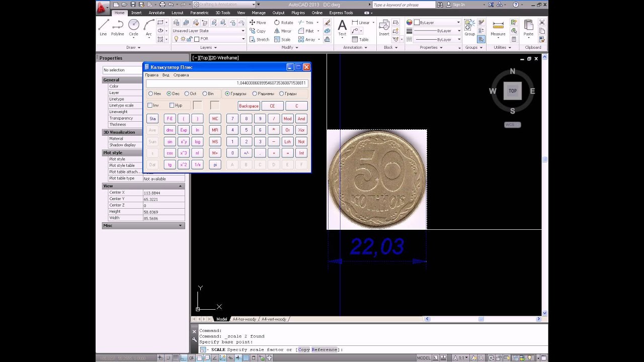The image size is (644, 362).
Task: Open the Unsaved Layer State dropdown
Action: click(208, 31)
